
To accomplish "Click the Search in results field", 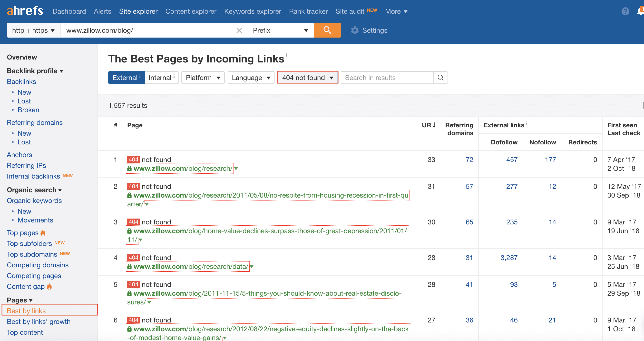I will tap(387, 78).
